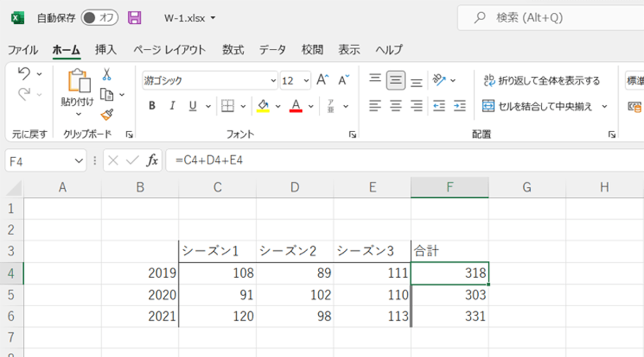The height and width of the screenshot is (357, 644).
Task: Expand the 貼り付け options arrow
Action: point(78,114)
